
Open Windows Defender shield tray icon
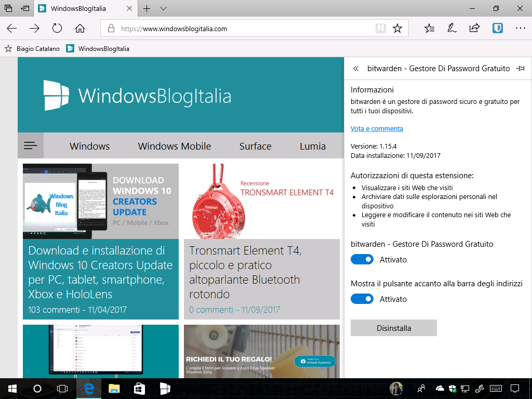click(x=453, y=389)
